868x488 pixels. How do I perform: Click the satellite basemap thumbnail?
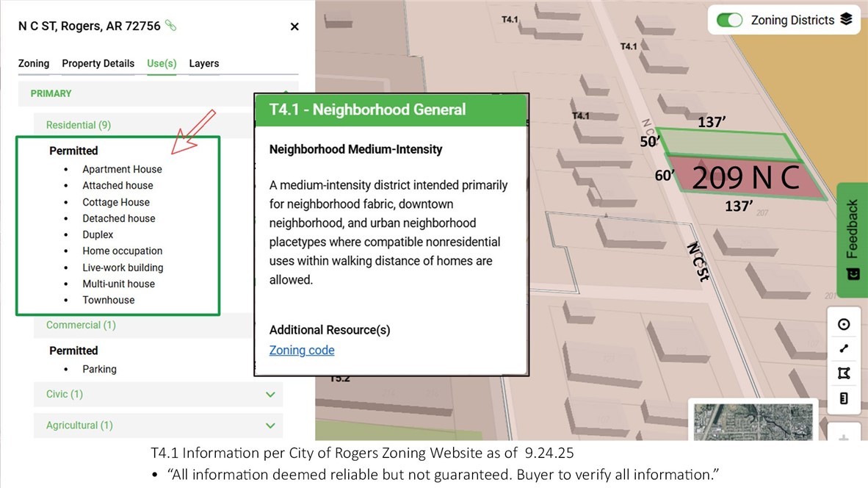pyautogui.click(x=753, y=421)
